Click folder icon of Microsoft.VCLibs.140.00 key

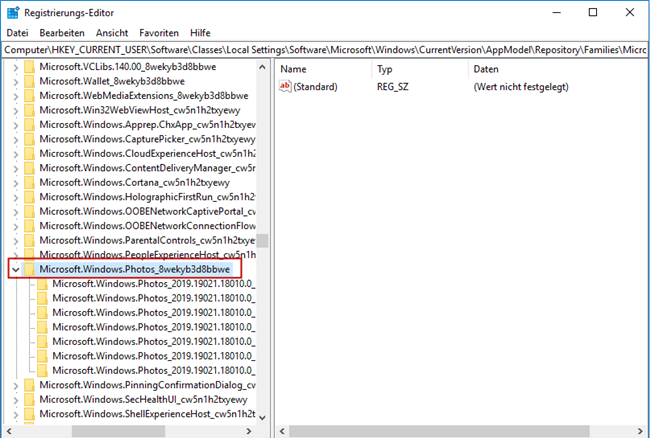point(29,66)
